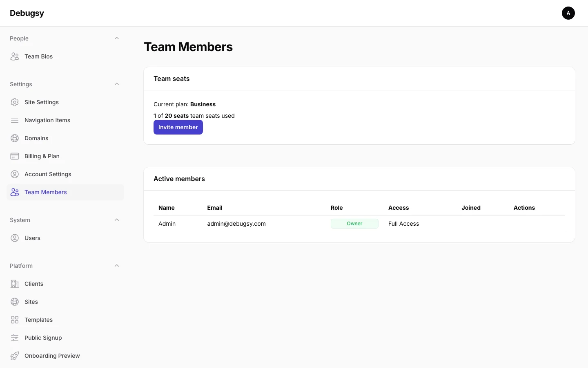
Task: Click the Public Signup sliders icon
Action: coord(15,338)
